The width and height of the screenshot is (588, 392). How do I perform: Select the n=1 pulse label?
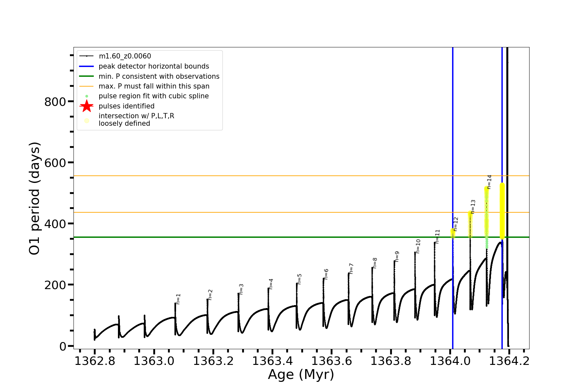click(178, 299)
